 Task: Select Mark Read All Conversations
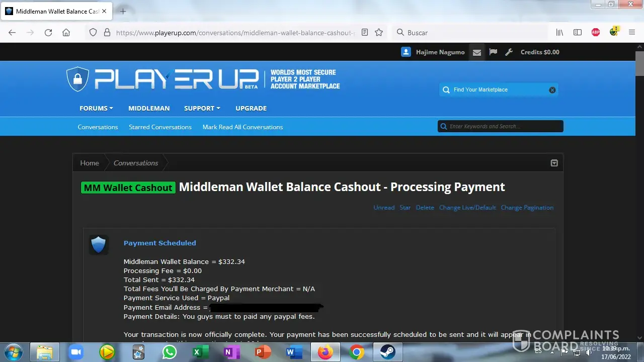243,127
